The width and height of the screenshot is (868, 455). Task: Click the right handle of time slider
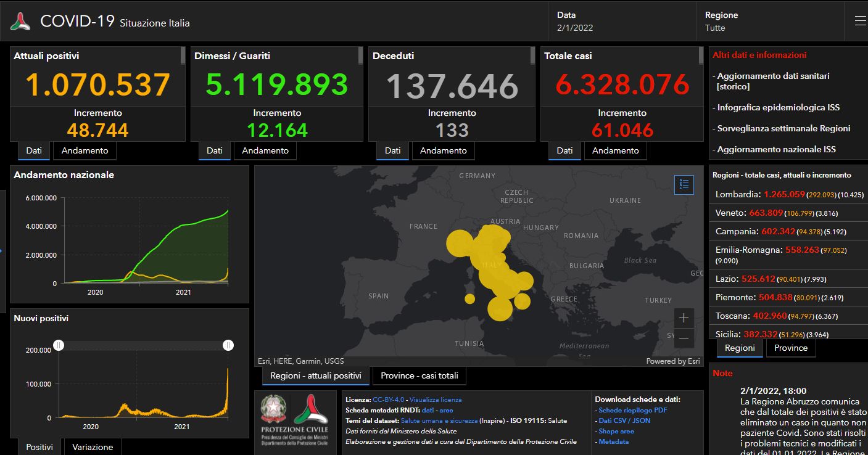(228, 345)
